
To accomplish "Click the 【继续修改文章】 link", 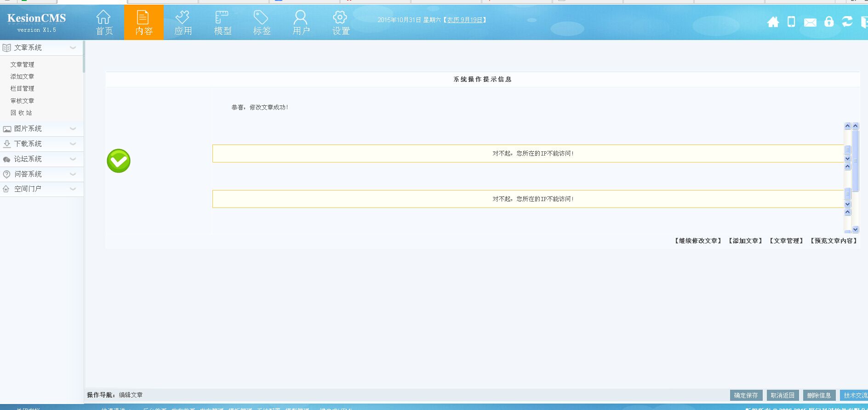I will 697,241.
